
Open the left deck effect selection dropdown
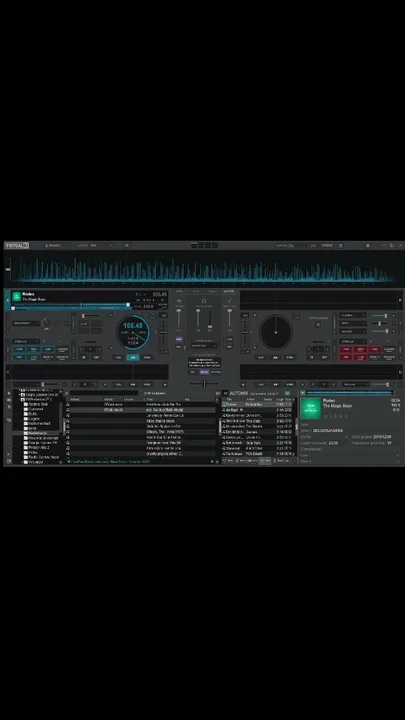[25, 323]
